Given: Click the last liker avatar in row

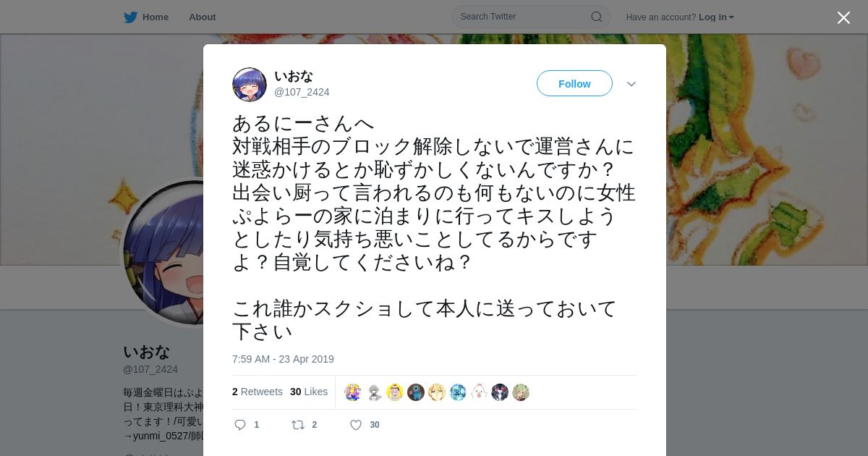Looking at the screenshot, I should (521, 392).
